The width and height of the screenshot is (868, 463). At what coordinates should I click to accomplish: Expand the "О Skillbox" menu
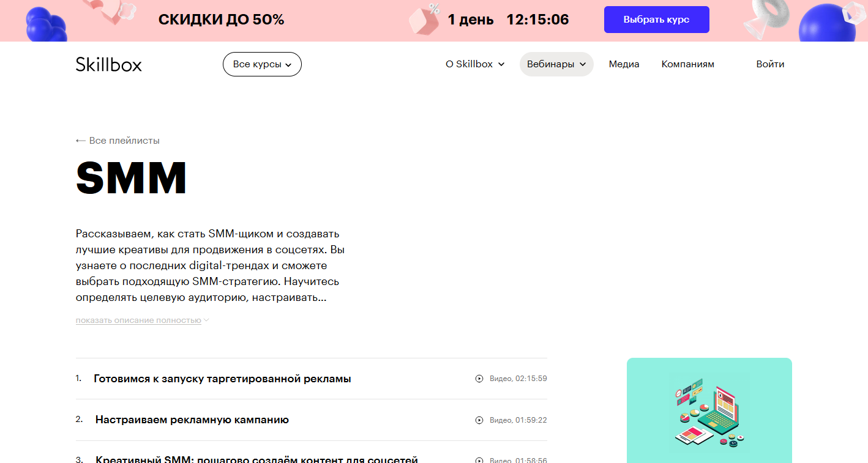pos(474,64)
